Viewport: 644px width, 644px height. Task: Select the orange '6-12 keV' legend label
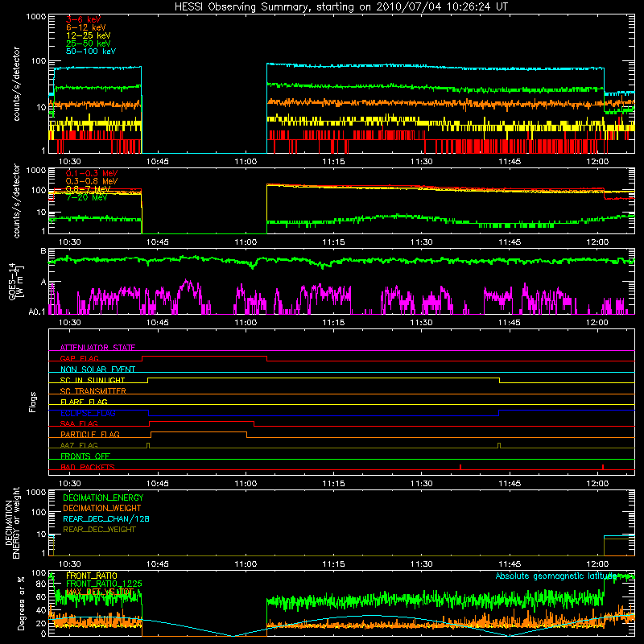pyautogui.click(x=86, y=27)
